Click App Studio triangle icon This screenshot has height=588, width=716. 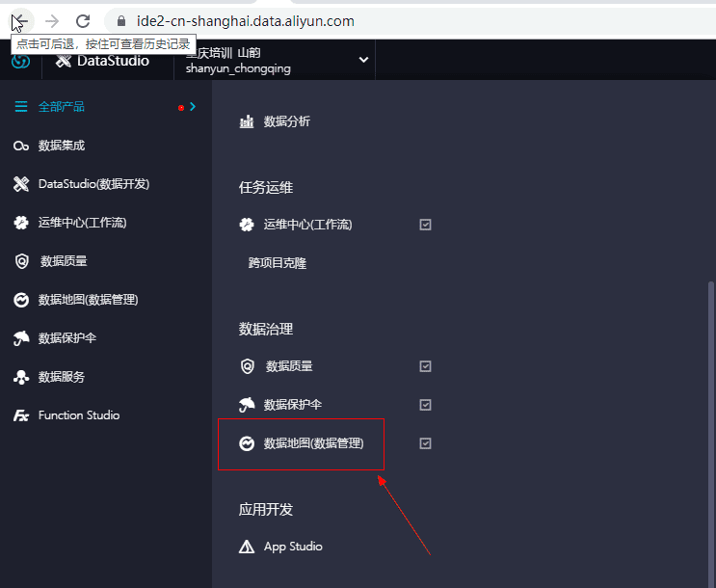247,547
